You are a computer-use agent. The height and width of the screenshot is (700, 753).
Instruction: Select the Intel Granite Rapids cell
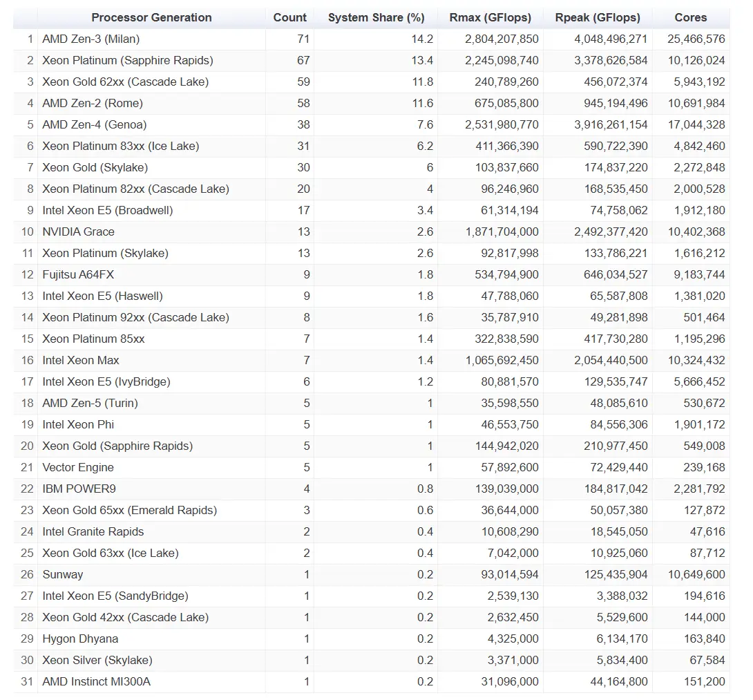[x=93, y=532]
